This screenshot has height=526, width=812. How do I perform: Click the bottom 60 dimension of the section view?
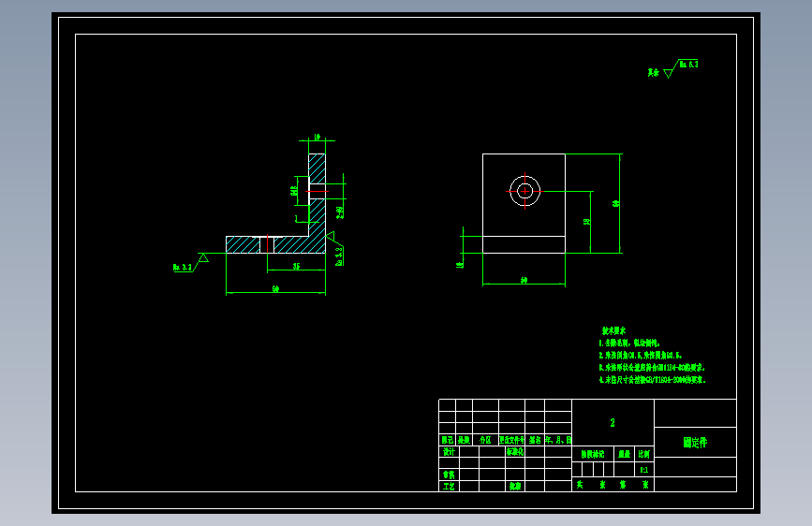(x=275, y=289)
